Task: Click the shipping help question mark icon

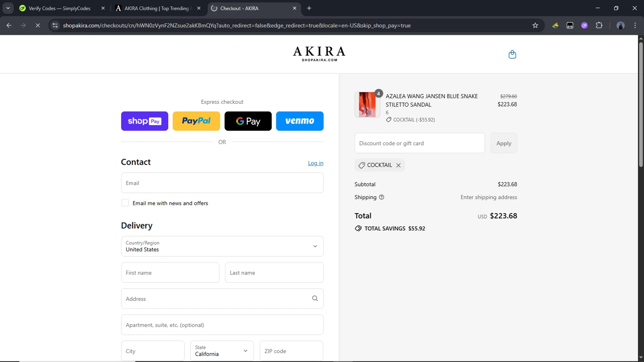Action: pos(382,197)
